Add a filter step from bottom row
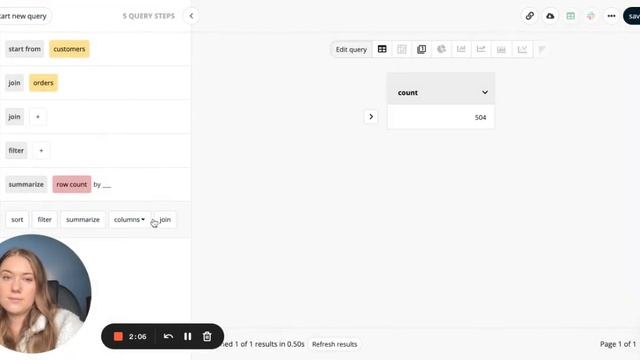The image size is (640, 360). pos(44,220)
